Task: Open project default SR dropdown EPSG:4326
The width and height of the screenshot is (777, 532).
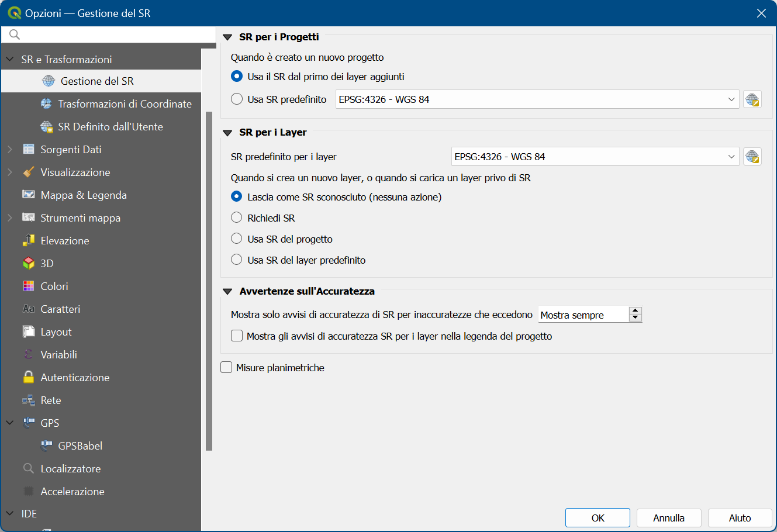Action: (538, 99)
